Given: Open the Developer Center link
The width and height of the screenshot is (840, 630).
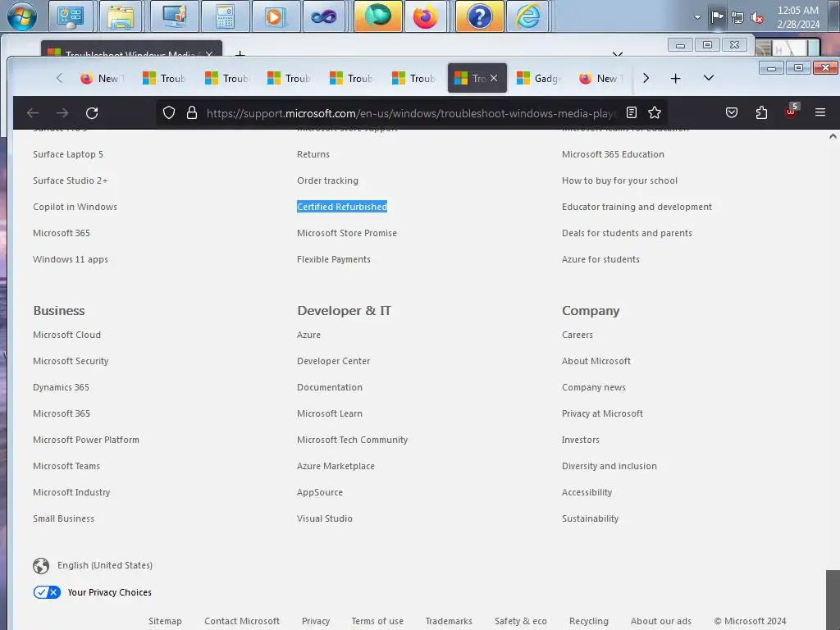Looking at the screenshot, I should click(x=334, y=361).
